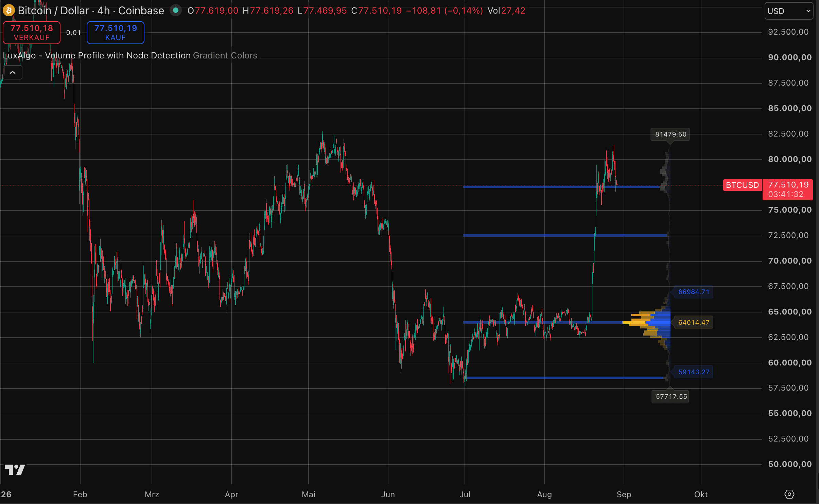Click the 50.000,00 price scale label

[790, 464]
